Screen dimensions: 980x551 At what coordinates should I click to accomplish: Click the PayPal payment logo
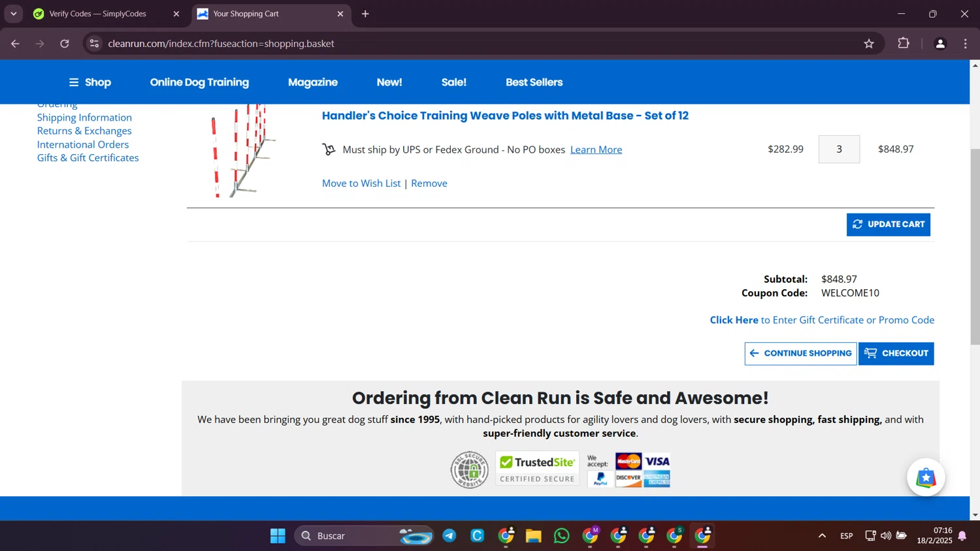[600, 479]
